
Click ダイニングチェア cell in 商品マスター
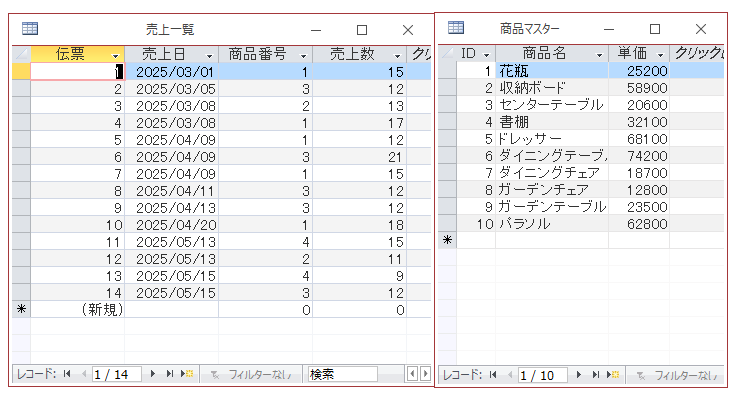(552, 173)
